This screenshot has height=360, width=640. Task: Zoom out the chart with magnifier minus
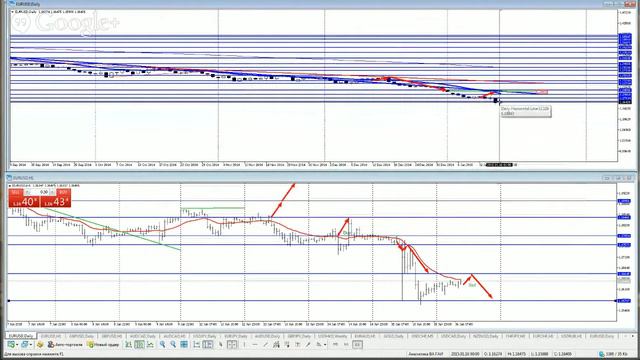pyautogui.click(x=173, y=344)
